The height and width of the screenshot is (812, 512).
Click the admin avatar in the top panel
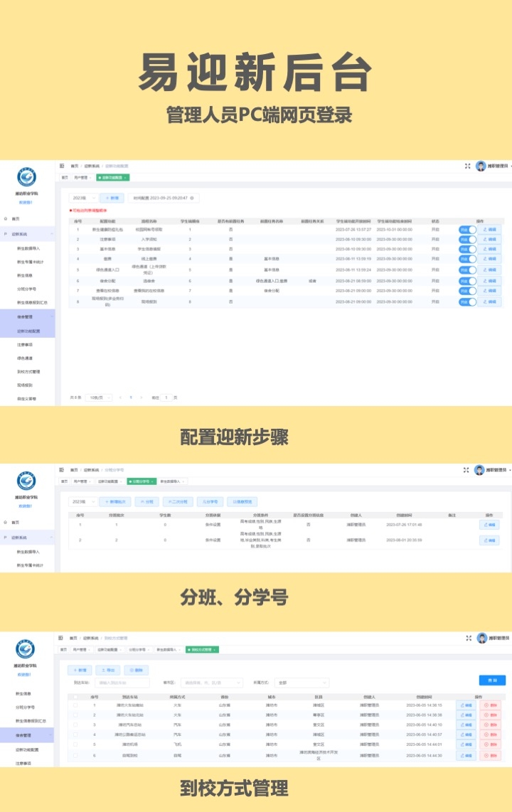(481, 166)
